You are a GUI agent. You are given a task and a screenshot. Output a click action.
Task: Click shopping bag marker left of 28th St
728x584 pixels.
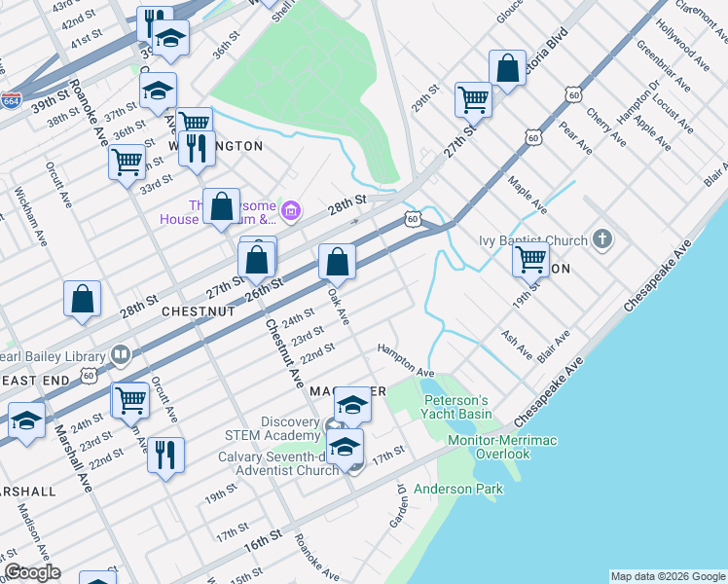pyautogui.click(x=82, y=299)
